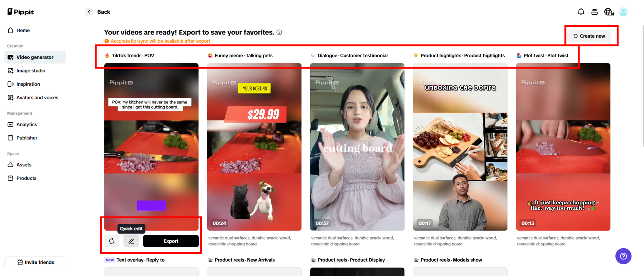Click Product reels · New Arrivals title
Viewport: 644px width, 276px height.
(245, 260)
